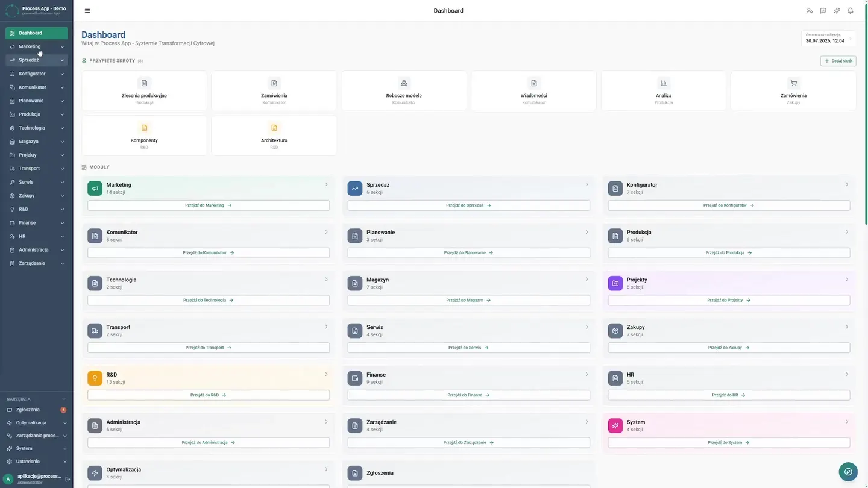Open Sprzedaż in the sidebar
The image size is (868, 488).
[x=37, y=60]
